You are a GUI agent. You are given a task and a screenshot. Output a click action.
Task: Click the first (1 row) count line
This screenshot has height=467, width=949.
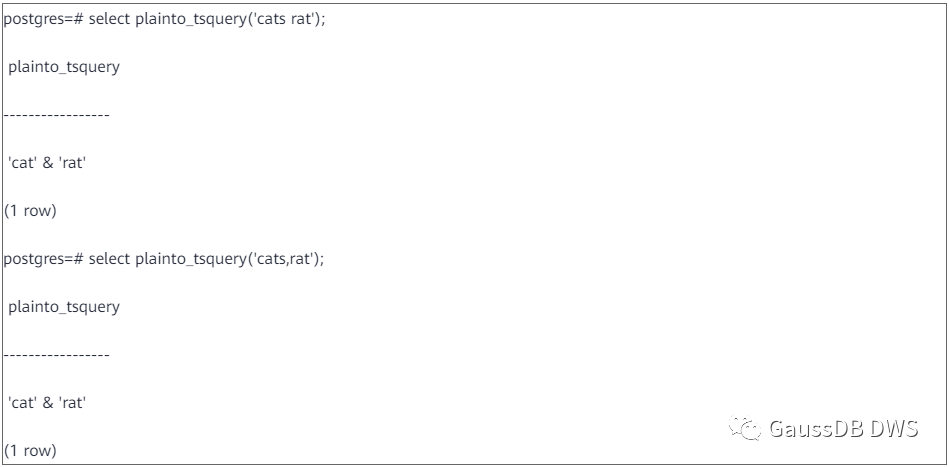[x=30, y=212]
